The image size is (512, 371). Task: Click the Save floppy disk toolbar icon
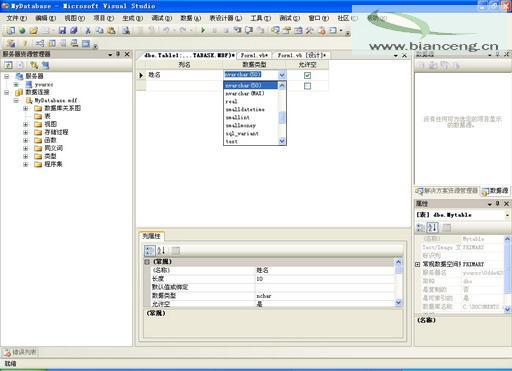(62, 31)
